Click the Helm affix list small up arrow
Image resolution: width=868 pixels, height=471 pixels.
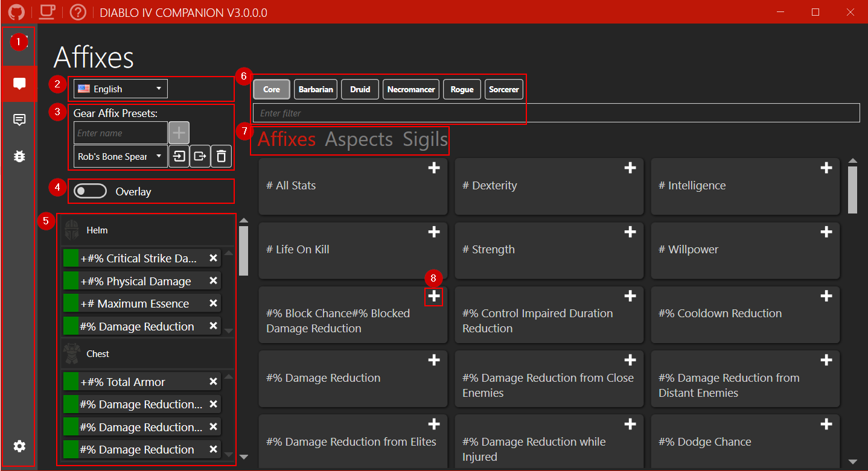point(228,253)
